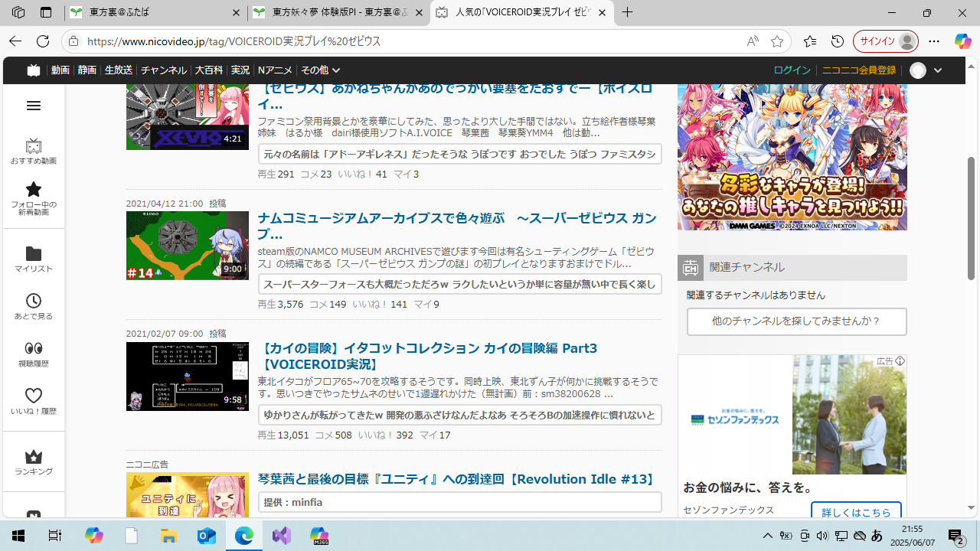Click 他のチャンネルを探してみませんか button
Image resolution: width=980 pixels, height=551 pixels.
click(x=796, y=321)
